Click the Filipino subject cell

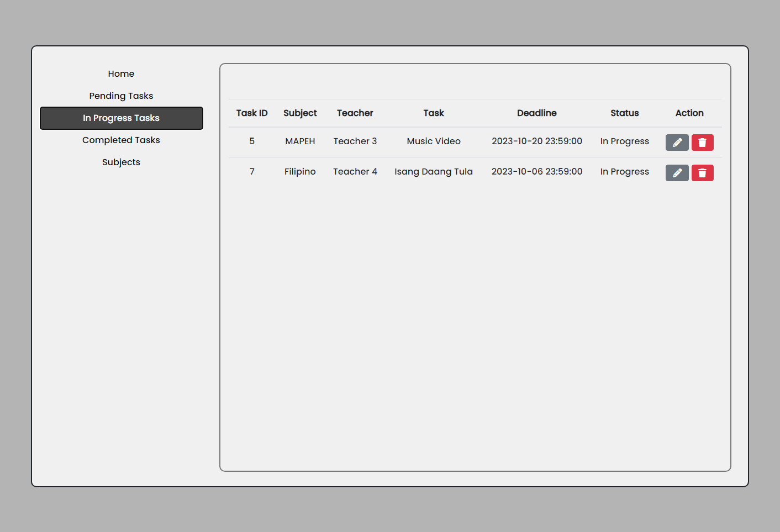coord(300,172)
